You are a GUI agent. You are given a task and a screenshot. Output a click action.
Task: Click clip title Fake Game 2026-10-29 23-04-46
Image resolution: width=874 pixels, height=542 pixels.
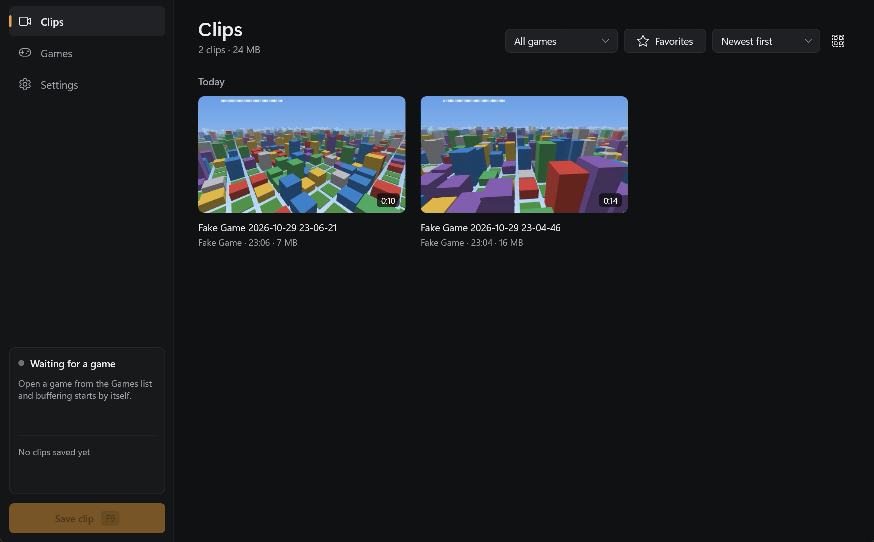tap(491, 228)
